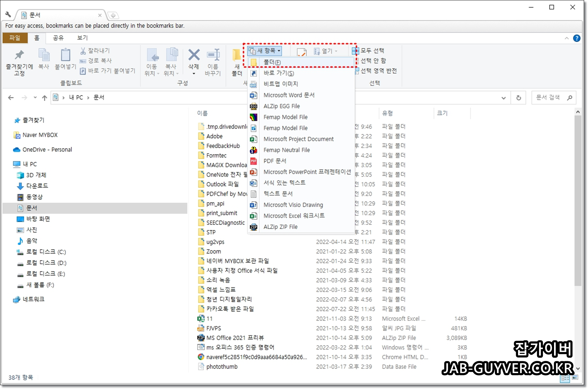Click 내 PC in address breadcrumb
This screenshot has height=389, width=588.
76,97
